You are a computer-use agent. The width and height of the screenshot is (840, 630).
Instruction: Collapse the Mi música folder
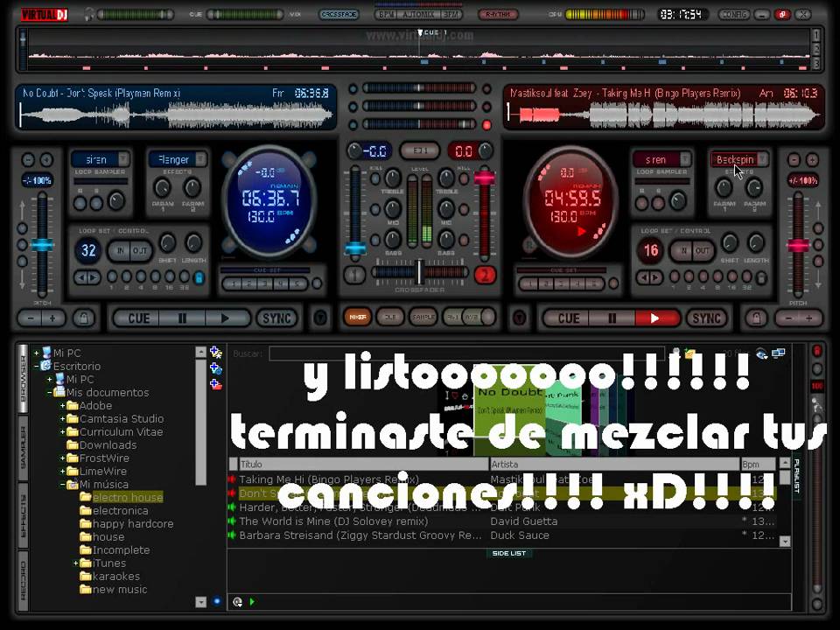pyautogui.click(x=63, y=484)
